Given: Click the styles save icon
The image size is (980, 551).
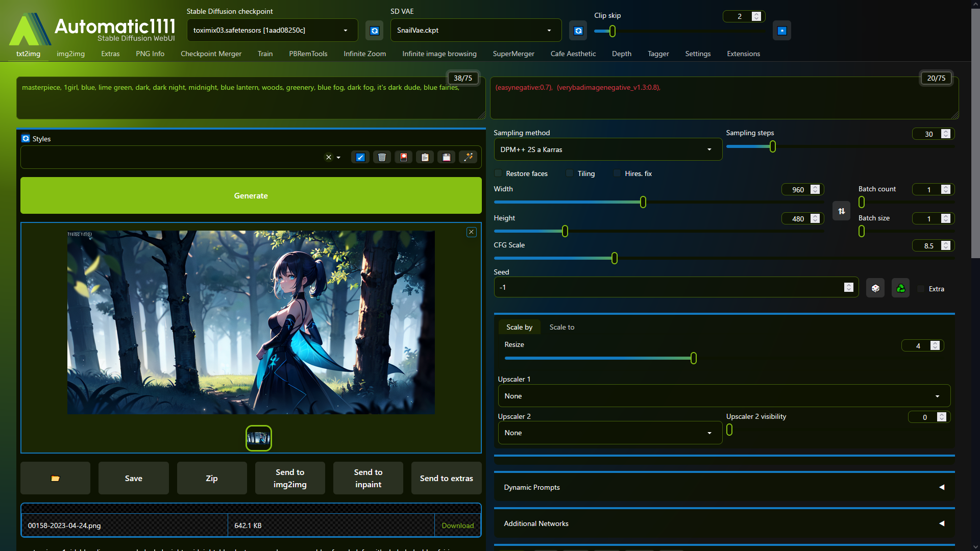Looking at the screenshot, I should click(x=447, y=157).
